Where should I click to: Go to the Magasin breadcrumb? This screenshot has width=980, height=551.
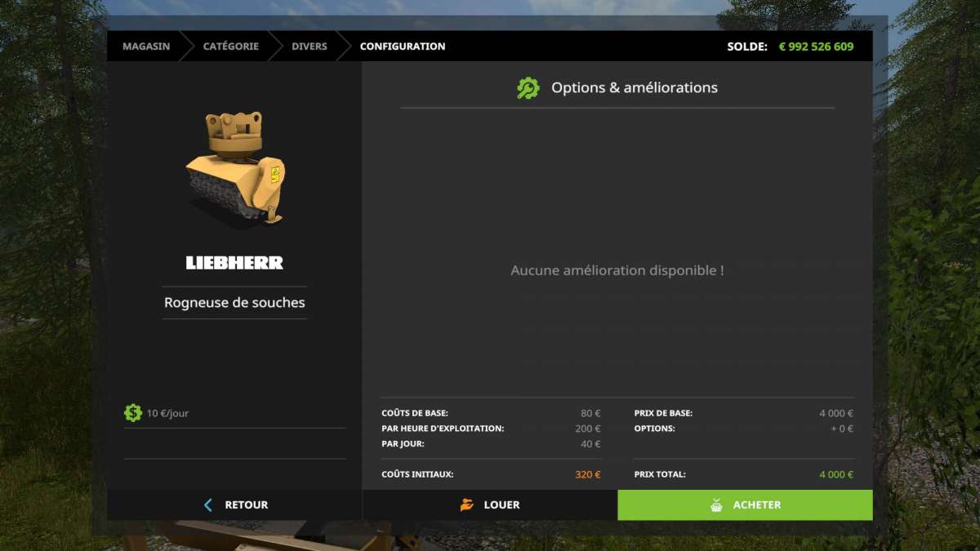coord(146,47)
